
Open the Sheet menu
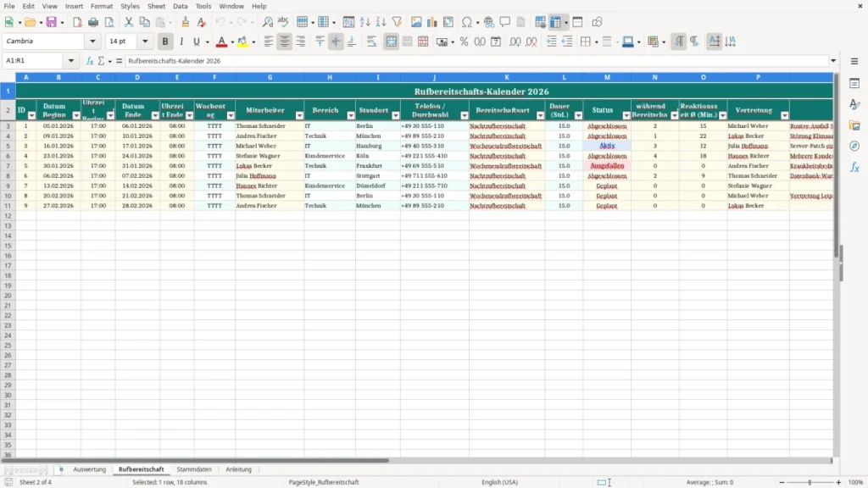click(156, 6)
